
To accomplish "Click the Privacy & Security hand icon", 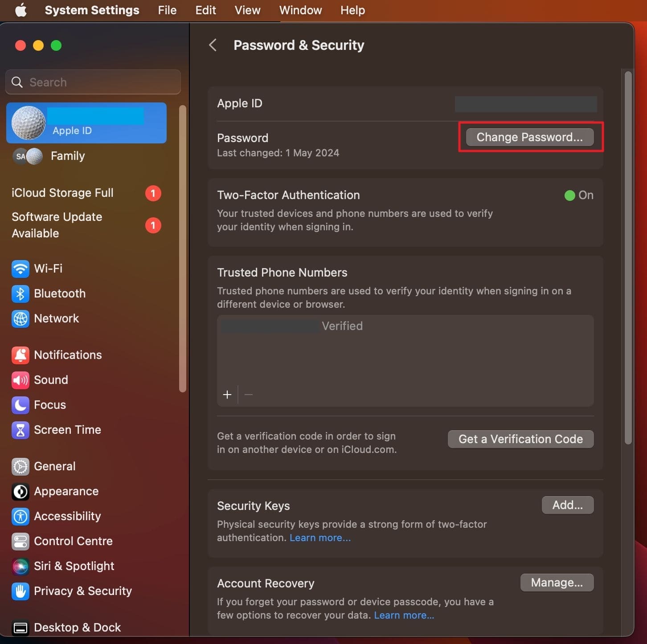I will 20,591.
